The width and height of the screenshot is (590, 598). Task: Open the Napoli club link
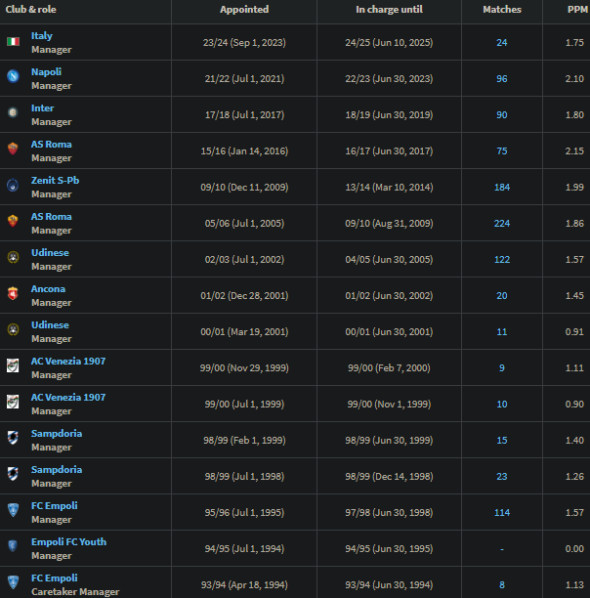(46, 72)
